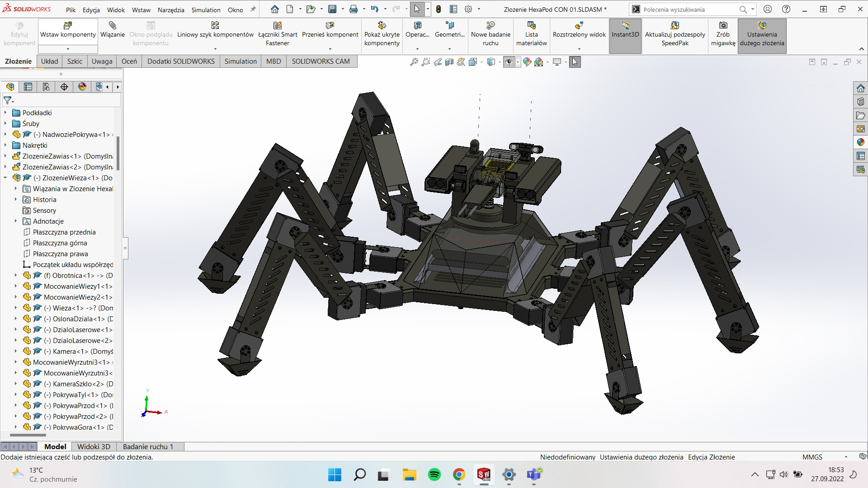This screenshot has height=488, width=868.
Task: Open the PropertyManager tab icon
Action: point(28,87)
